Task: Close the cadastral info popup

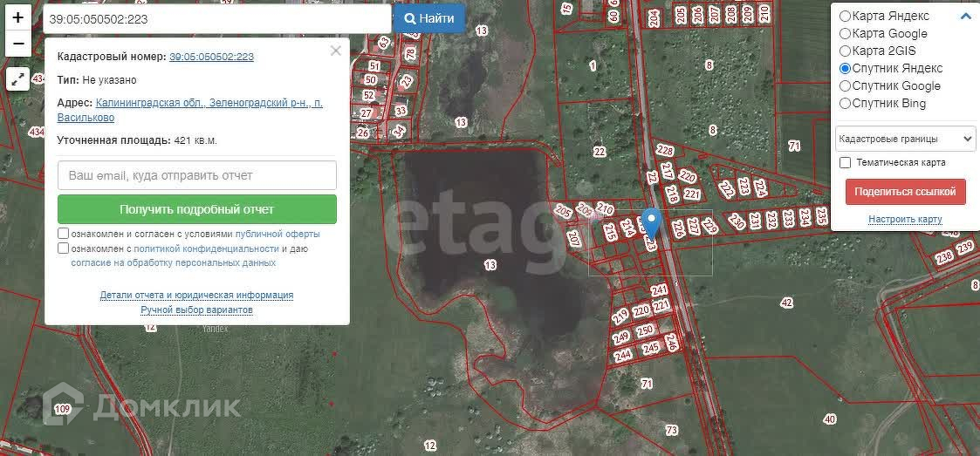Action: (336, 51)
